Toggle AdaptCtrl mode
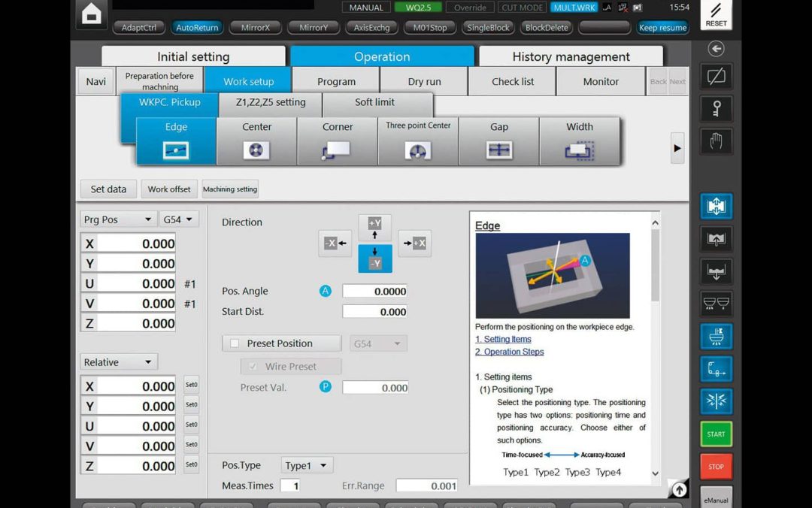 (x=139, y=28)
